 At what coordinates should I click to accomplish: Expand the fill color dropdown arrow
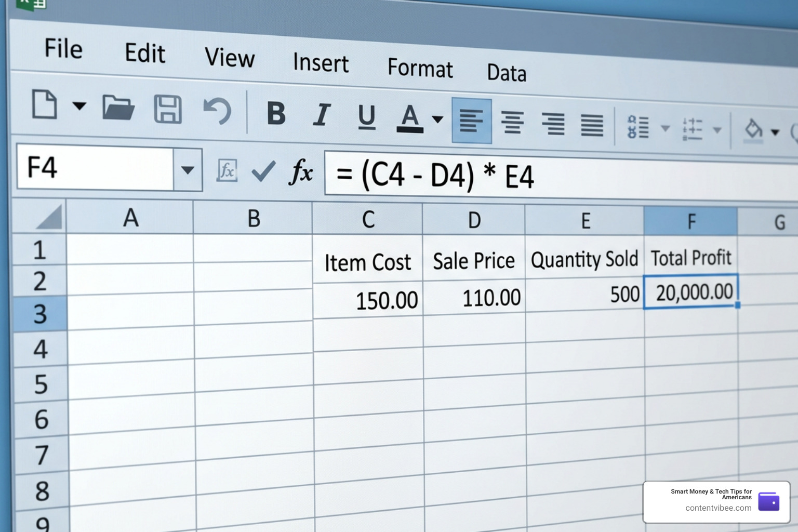775,132
